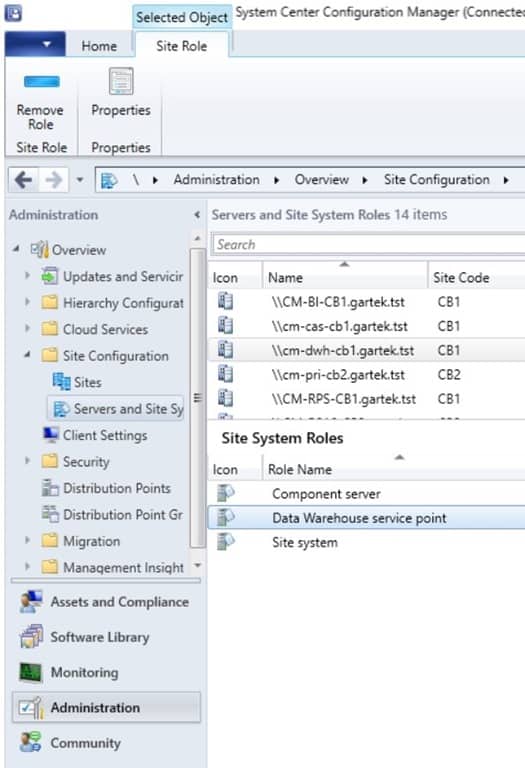The image size is (525, 768).
Task: Select the \\cm-pri-cb2.gartek.tst server row
Action: point(366,375)
